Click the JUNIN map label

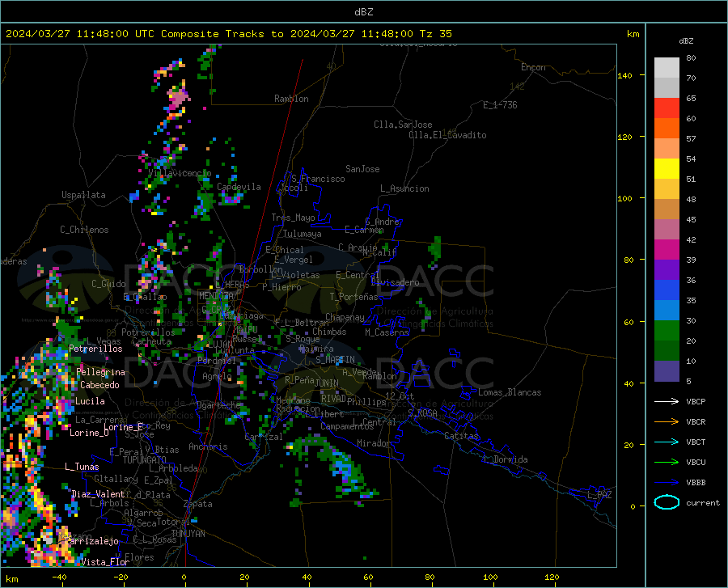327,383
